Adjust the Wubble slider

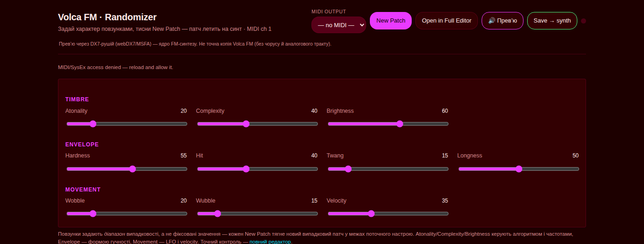pos(258,214)
